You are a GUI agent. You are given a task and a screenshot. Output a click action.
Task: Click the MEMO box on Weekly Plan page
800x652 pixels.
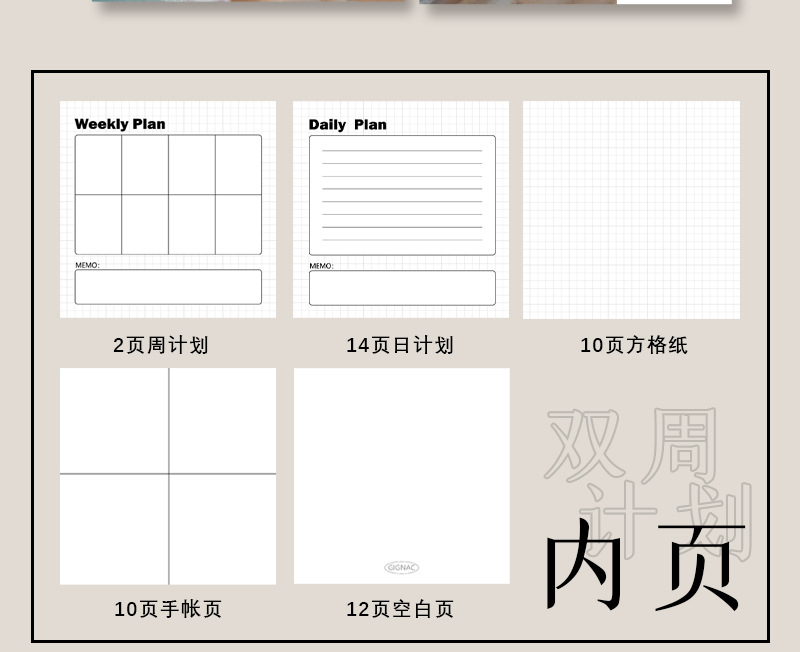pyautogui.click(x=168, y=287)
